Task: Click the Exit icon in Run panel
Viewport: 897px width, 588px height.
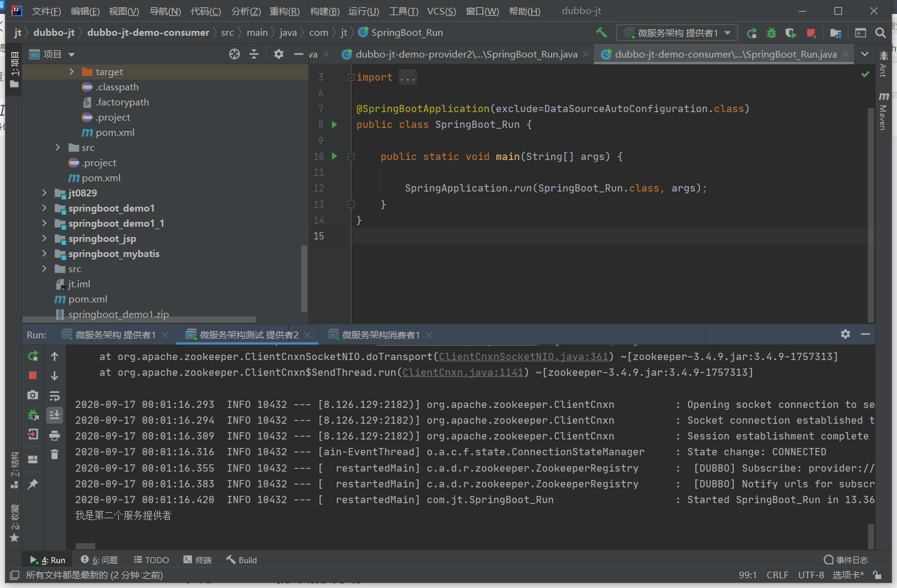Action: pyautogui.click(x=33, y=434)
